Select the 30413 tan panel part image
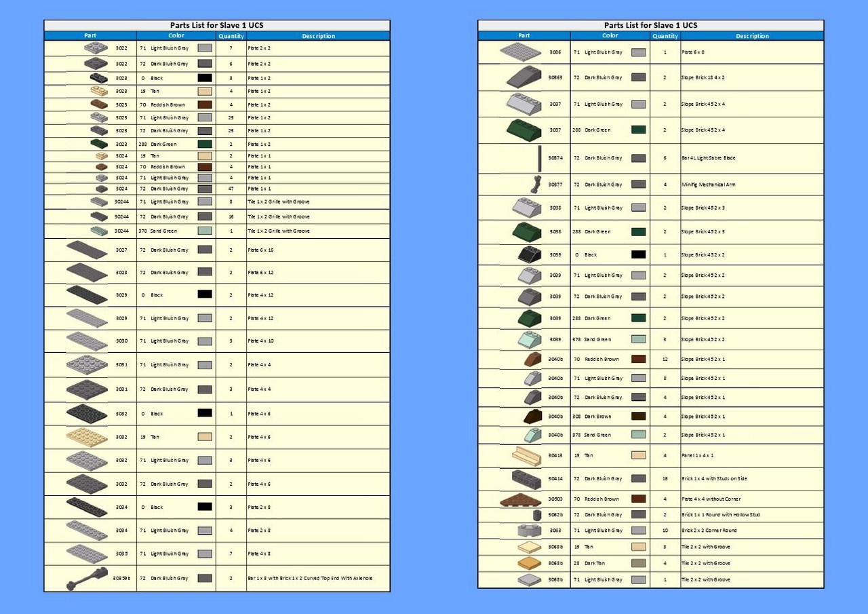The image size is (868, 614). point(526,455)
